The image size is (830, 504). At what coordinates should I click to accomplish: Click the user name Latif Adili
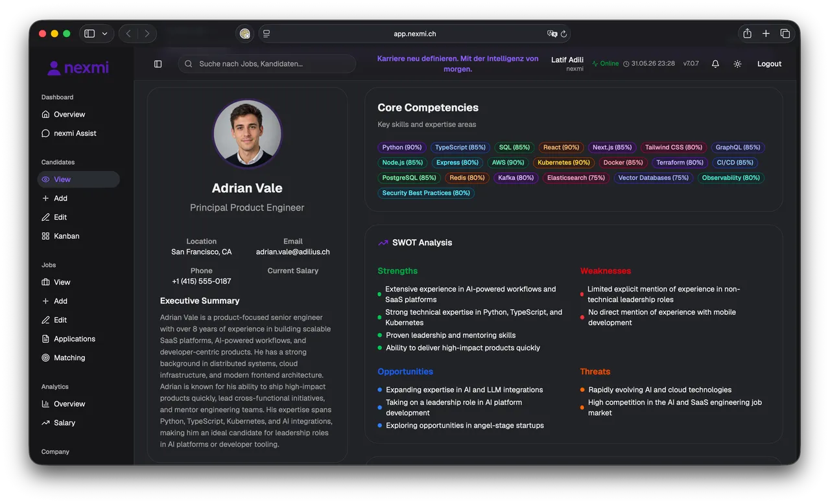pyautogui.click(x=567, y=60)
